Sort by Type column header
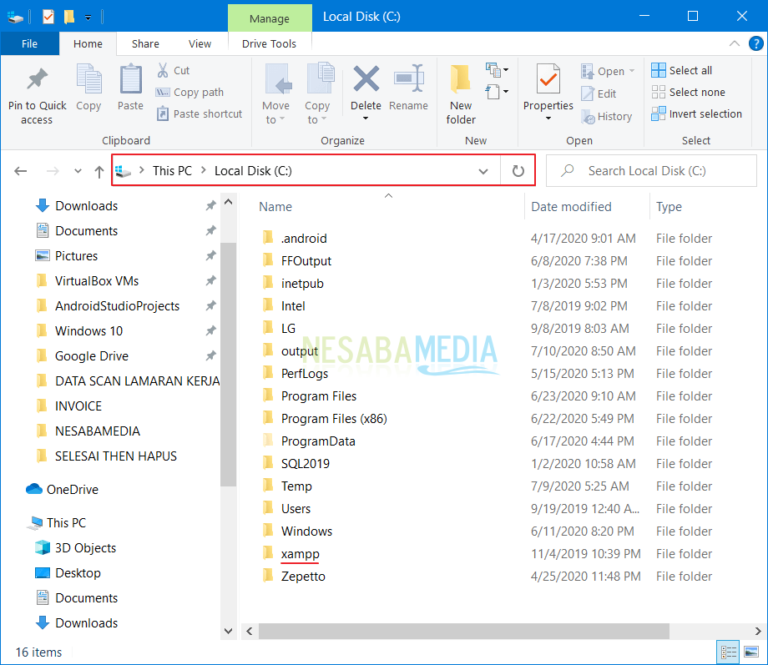 pos(669,207)
